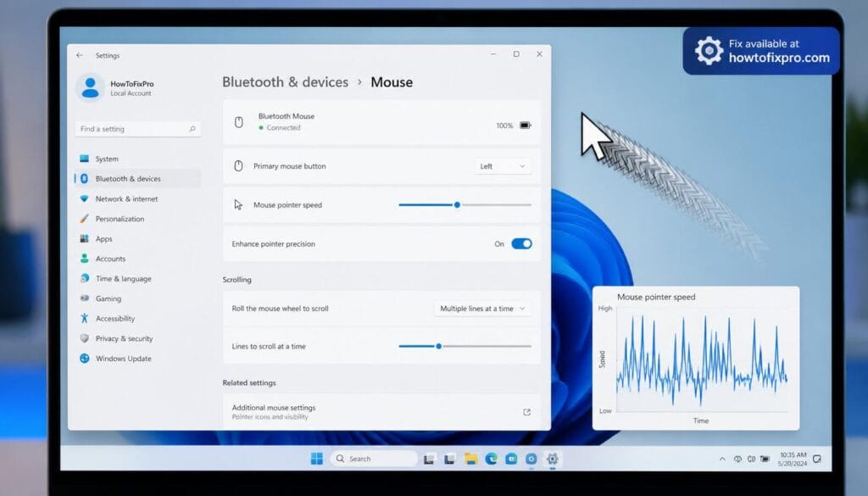The height and width of the screenshot is (496, 868).
Task: Open Additional mouse settings
Action: point(381,412)
